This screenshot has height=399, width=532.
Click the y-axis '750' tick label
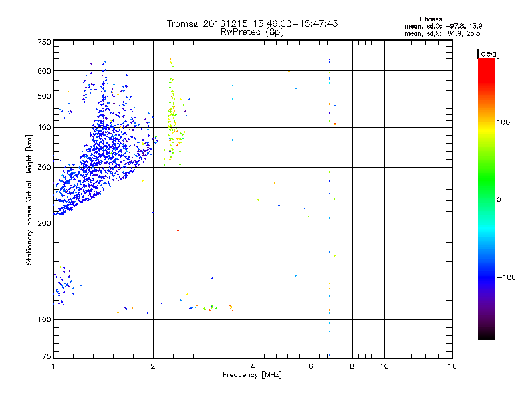point(44,42)
